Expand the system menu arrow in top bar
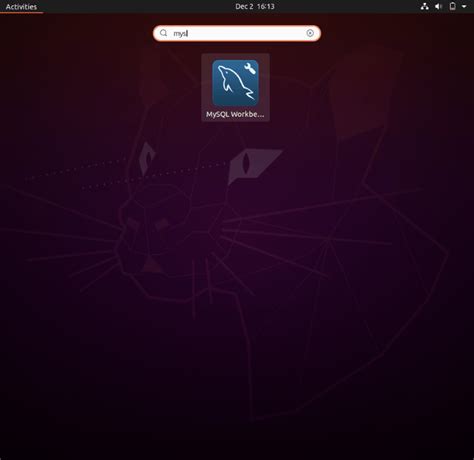 (x=464, y=6)
